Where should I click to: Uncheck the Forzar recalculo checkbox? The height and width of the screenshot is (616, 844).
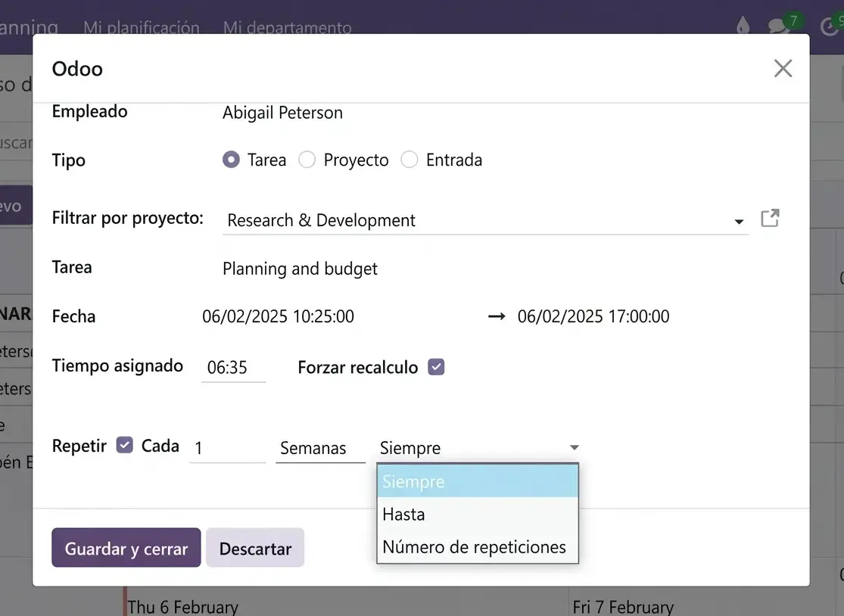[x=436, y=367]
